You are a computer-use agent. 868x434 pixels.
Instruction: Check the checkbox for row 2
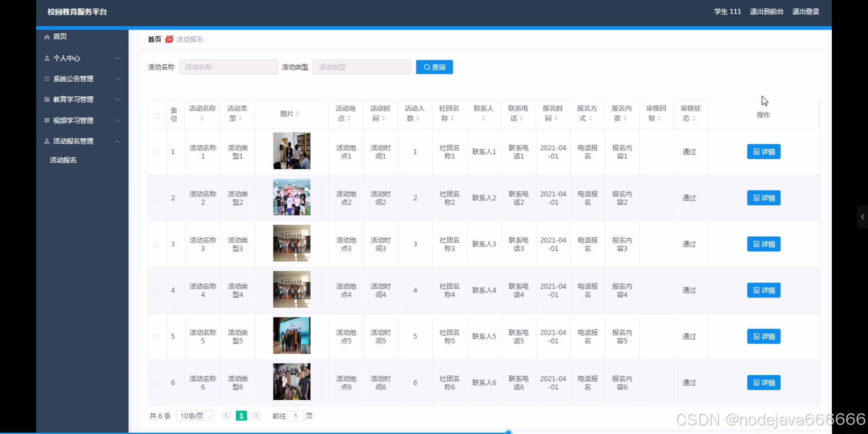tap(157, 199)
